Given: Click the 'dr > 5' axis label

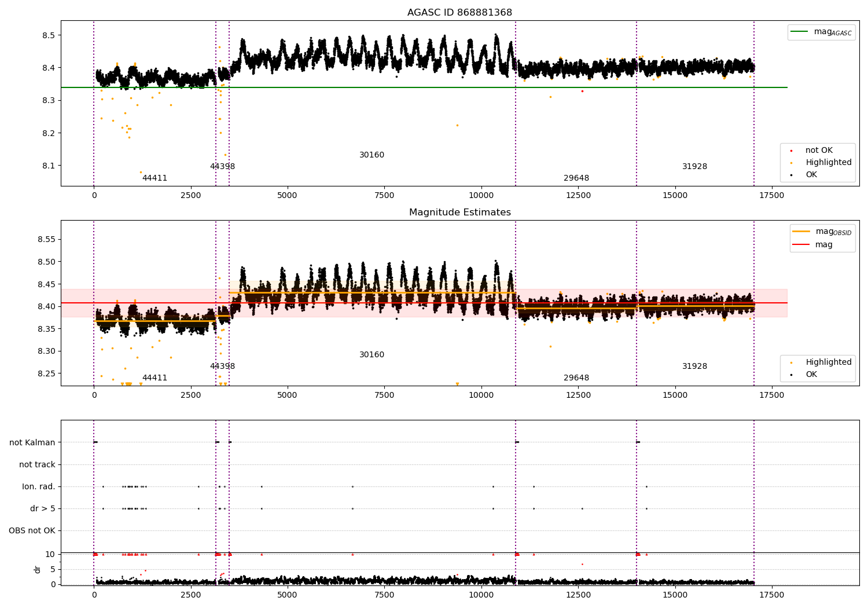Looking at the screenshot, I should (43, 508).
